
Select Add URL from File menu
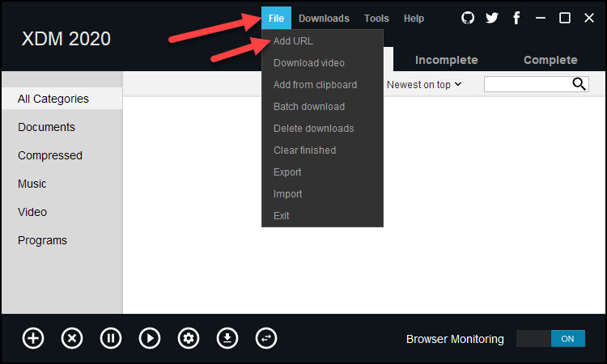[x=293, y=41]
